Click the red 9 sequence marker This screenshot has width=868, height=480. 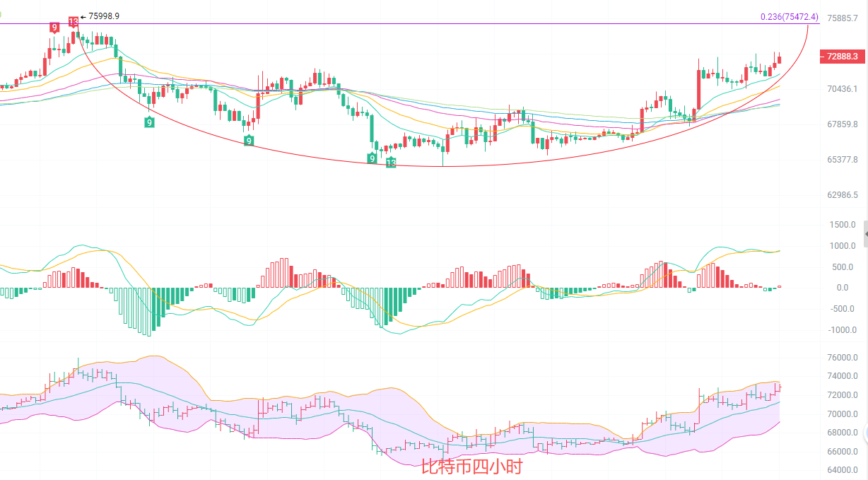(x=54, y=28)
